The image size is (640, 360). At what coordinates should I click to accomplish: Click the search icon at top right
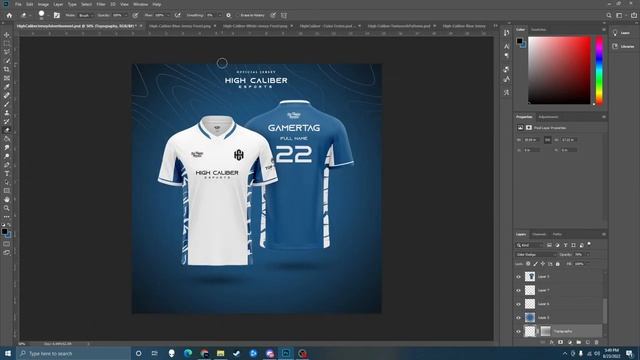609,15
